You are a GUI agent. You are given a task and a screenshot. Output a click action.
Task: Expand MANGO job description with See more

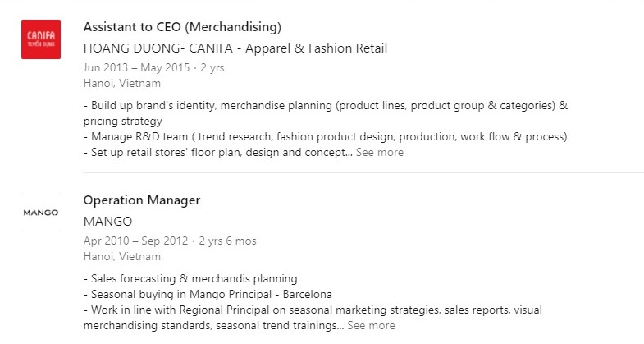click(371, 325)
